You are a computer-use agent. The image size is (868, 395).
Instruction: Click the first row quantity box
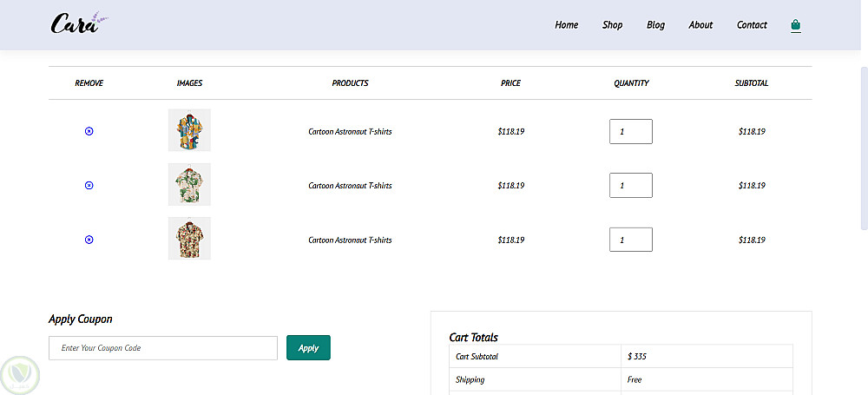630,132
